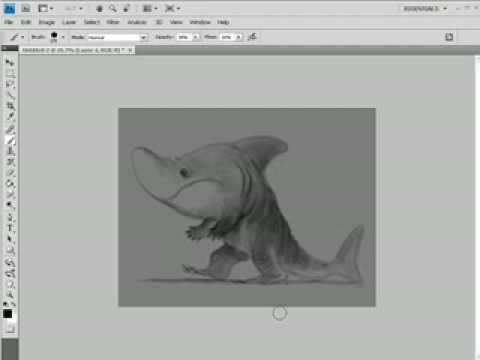Select the Eraser tool
This screenshot has width=480, height=360.
10,173
